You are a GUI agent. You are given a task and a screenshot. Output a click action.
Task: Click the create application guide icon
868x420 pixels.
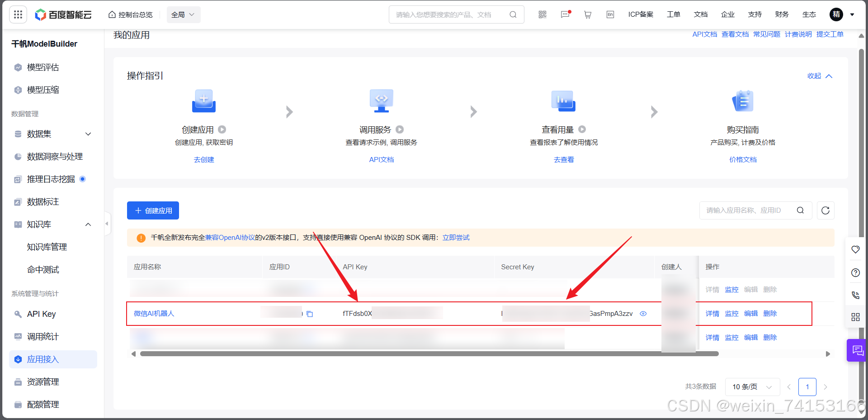204,101
